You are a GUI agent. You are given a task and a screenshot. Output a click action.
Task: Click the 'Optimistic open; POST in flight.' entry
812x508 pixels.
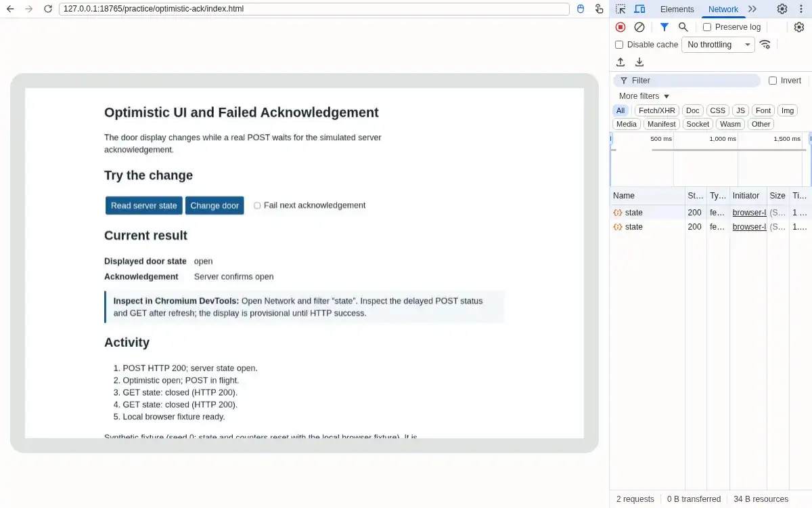[x=181, y=381]
